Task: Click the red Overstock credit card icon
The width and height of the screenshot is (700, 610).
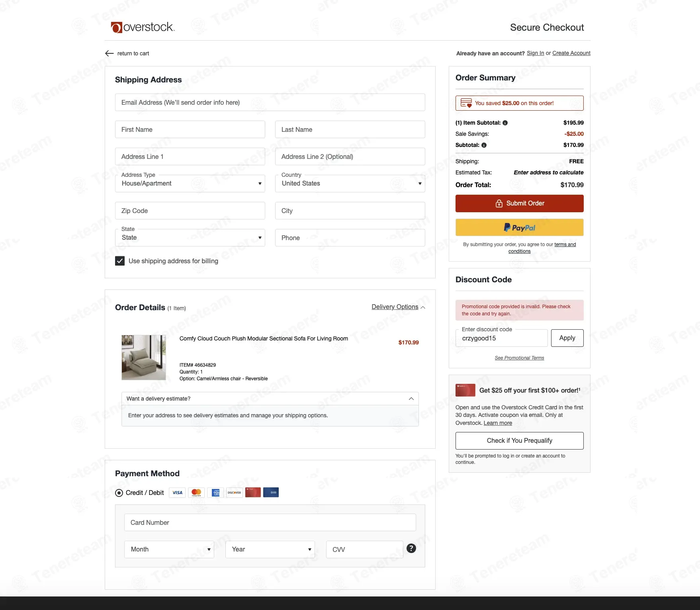Action: pyautogui.click(x=253, y=493)
